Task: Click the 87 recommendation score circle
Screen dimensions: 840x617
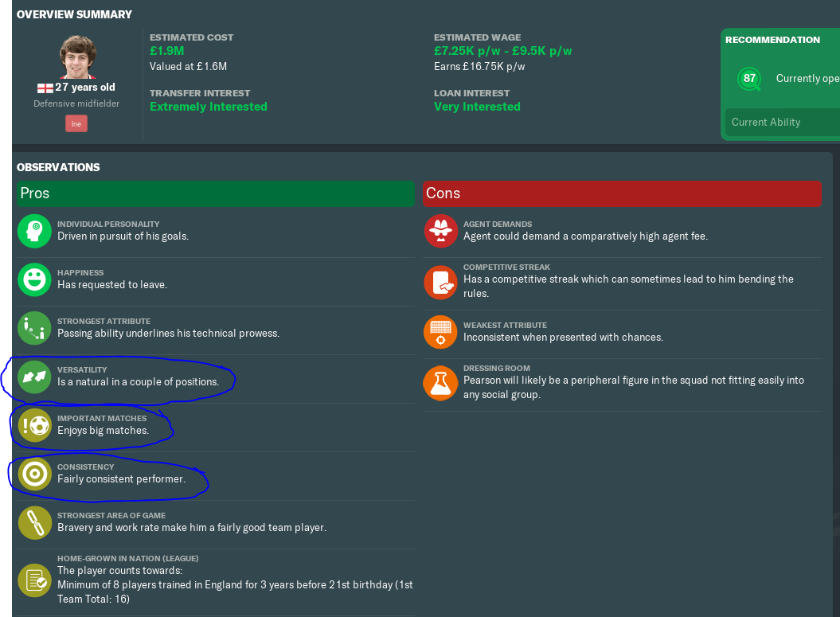Action: (748, 79)
